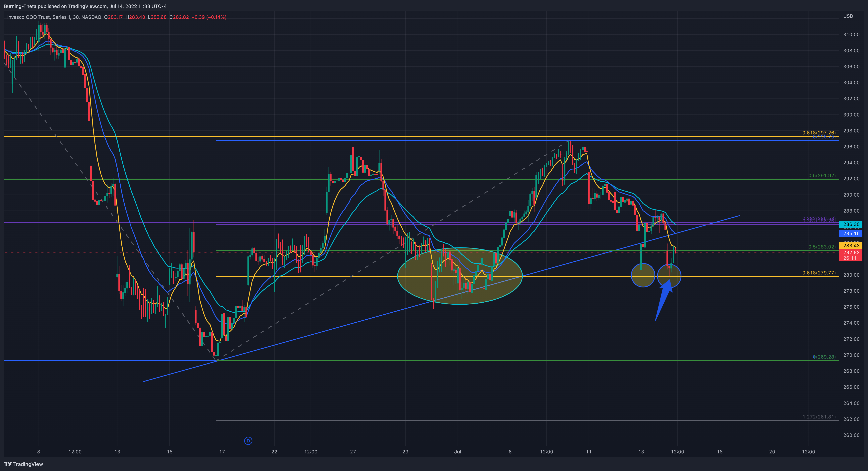This screenshot has width=868, height=471.
Task: Click the '20' date label on time axis
Action: click(x=772, y=451)
